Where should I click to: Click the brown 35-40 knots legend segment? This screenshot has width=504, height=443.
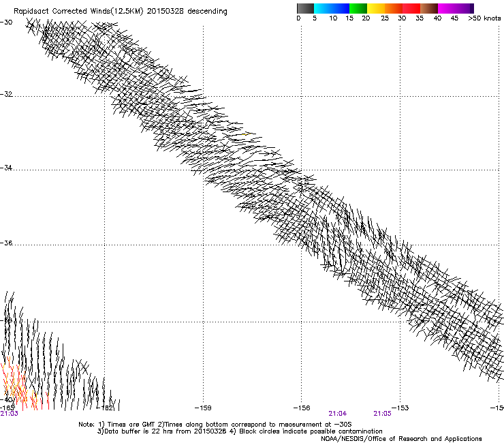click(429, 8)
